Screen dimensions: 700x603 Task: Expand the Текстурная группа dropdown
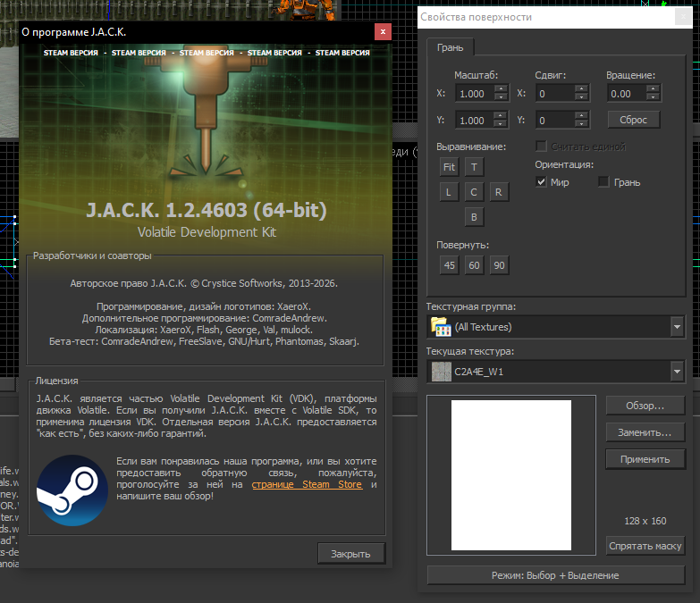677,327
